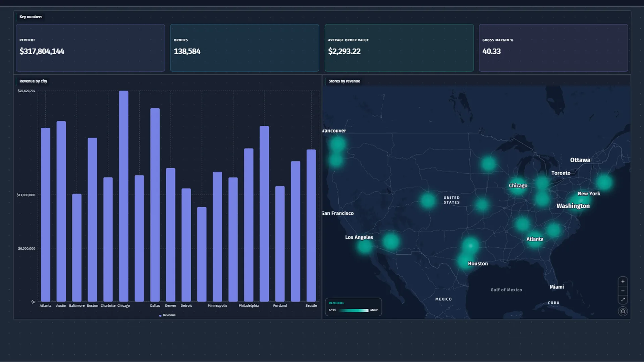Select the Charlotte revenue bar
644x362 pixels.
coord(108,239)
